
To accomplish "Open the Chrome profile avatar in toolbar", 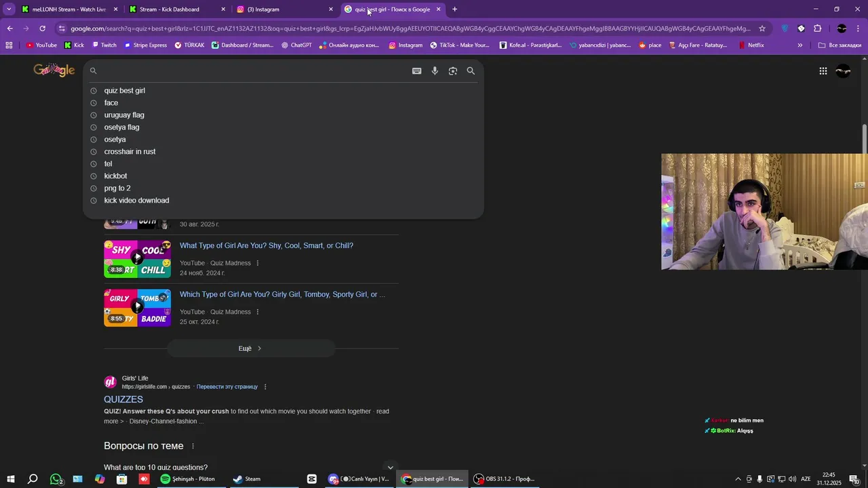I will coord(842,28).
